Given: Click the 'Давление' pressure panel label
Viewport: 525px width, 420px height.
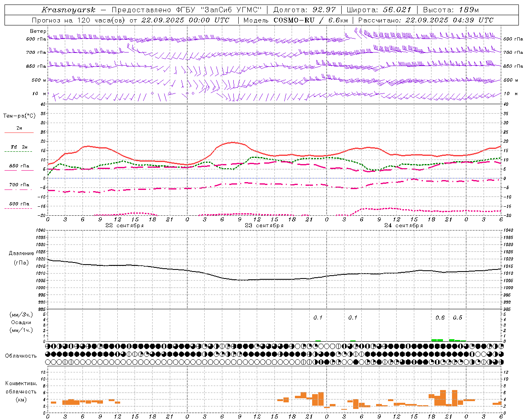Looking at the screenshot, I should [21, 253].
